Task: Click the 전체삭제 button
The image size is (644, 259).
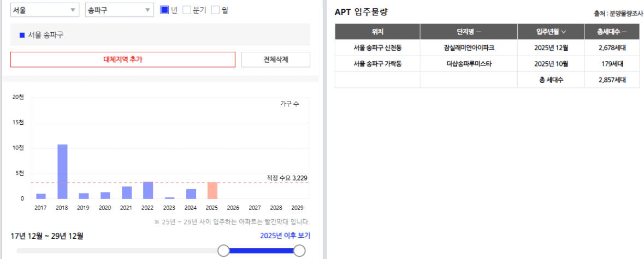Action: (x=276, y=59)
